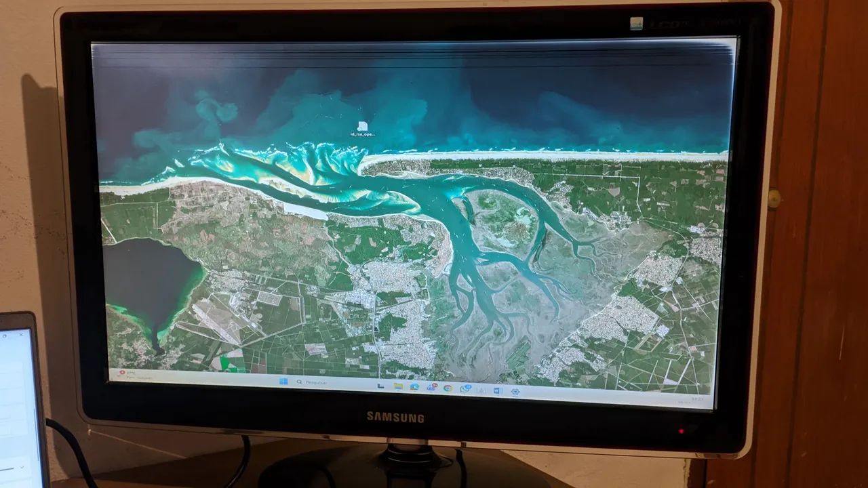Viewport: 868px width, 488px height.
Task: Launch Microsoft Edge from the taskbar
Action: 414,387
